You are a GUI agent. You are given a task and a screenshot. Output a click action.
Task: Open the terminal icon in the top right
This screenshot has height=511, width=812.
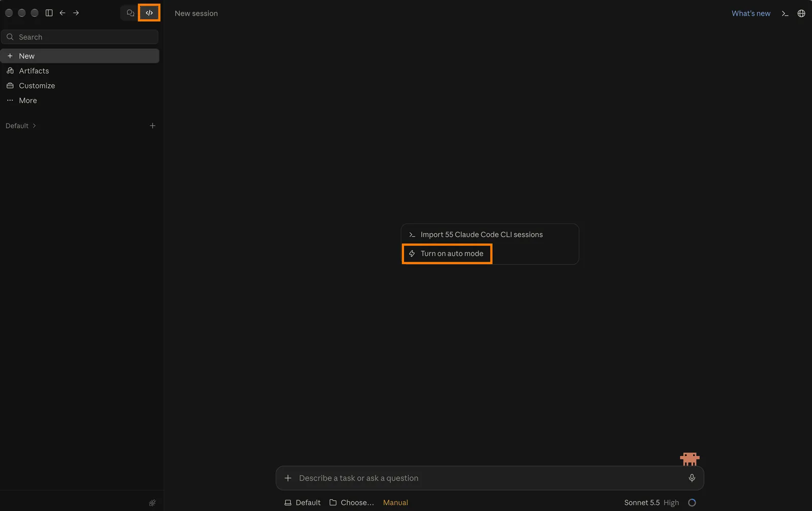click(x=785, y=14)
